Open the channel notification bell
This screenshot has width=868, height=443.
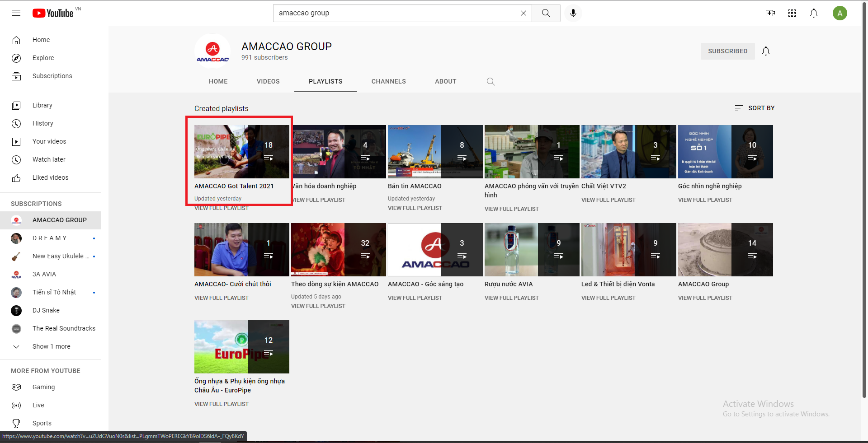[766, 51]
